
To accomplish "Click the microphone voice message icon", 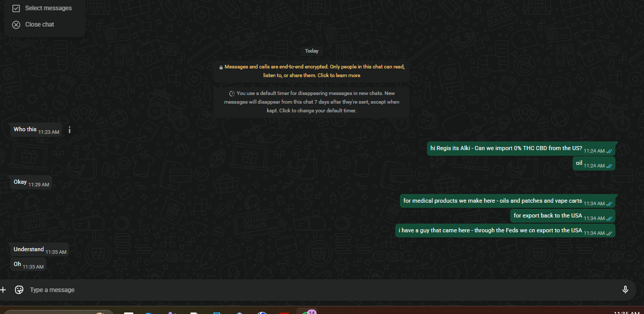I will pos(625,289).
